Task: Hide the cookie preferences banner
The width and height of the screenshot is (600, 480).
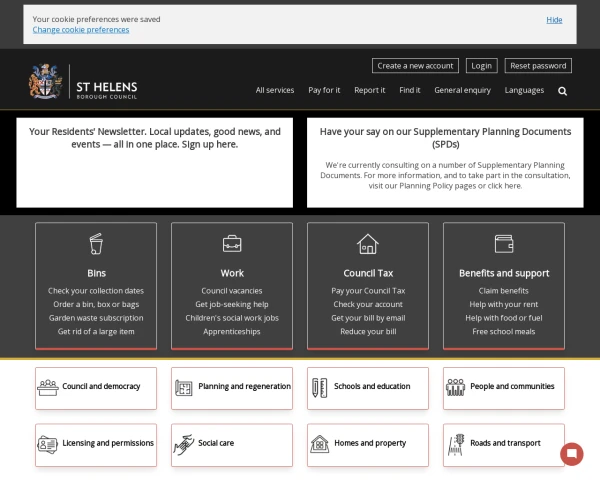Action: click(x=554, y=19)
